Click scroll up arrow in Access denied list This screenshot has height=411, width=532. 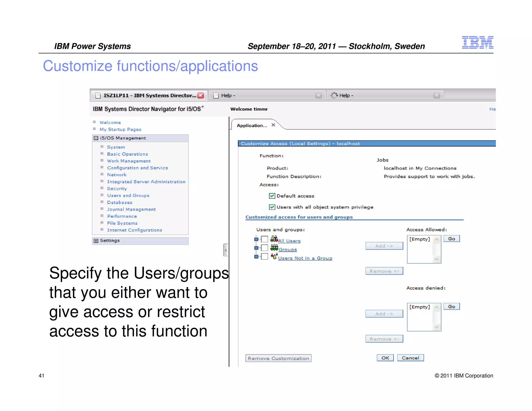(437, 307)
